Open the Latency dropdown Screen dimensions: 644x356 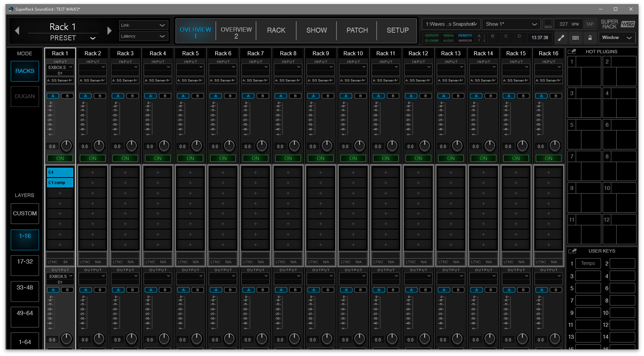pos(143,36)
